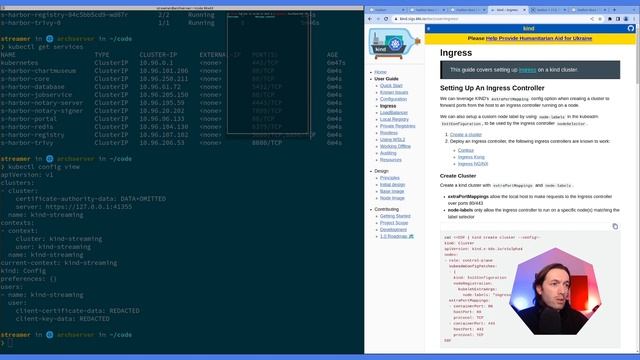Select Ingress in the sidebar
Image resolution: width=640 pixels, height=360 pixels.
point(388,106)
